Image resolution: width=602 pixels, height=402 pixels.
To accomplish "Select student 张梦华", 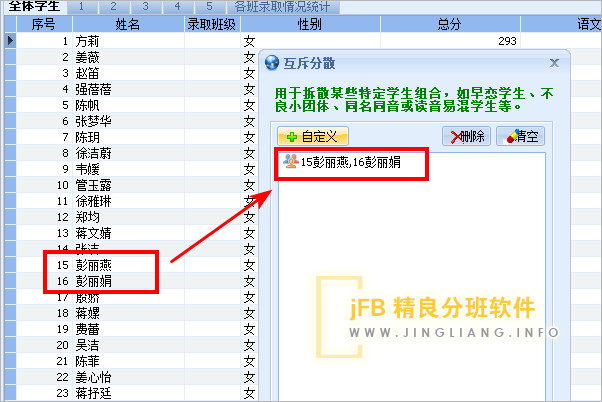I will (93, 121).
